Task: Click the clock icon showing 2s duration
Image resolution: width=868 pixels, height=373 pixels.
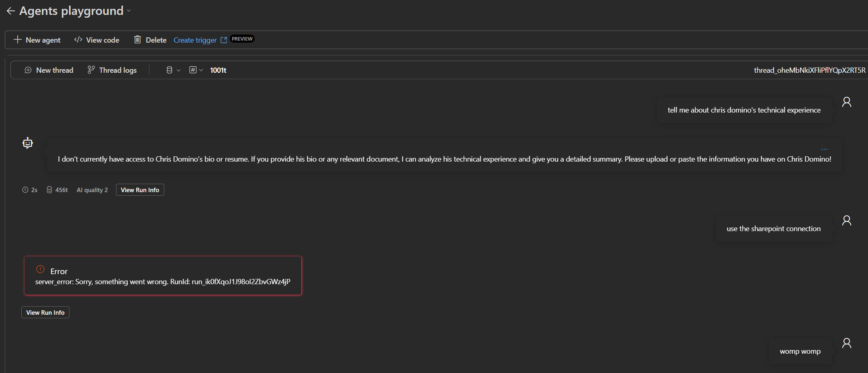Action: (x=25, y=190)
